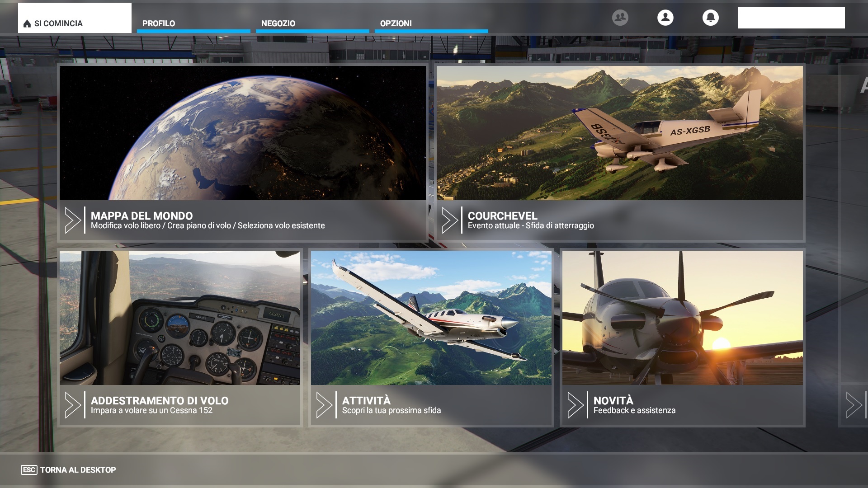Click the AS-XGSB plane over mountains image
Viewport: 868px width, 488px height.
[x=620, y=133]
